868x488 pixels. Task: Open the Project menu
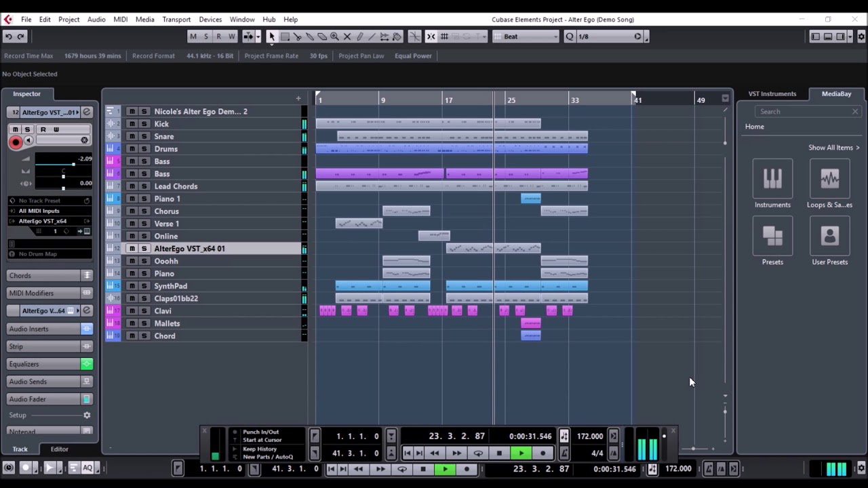(68, 20)
